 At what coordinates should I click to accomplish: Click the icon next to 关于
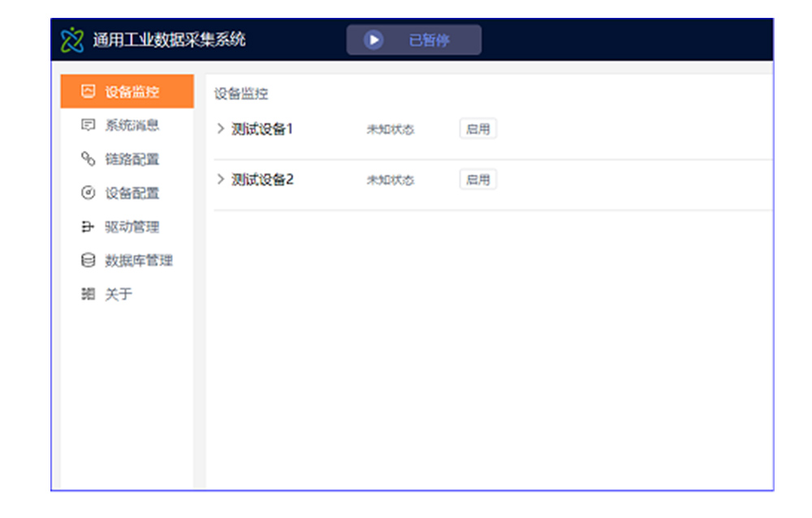click(88, 294)
